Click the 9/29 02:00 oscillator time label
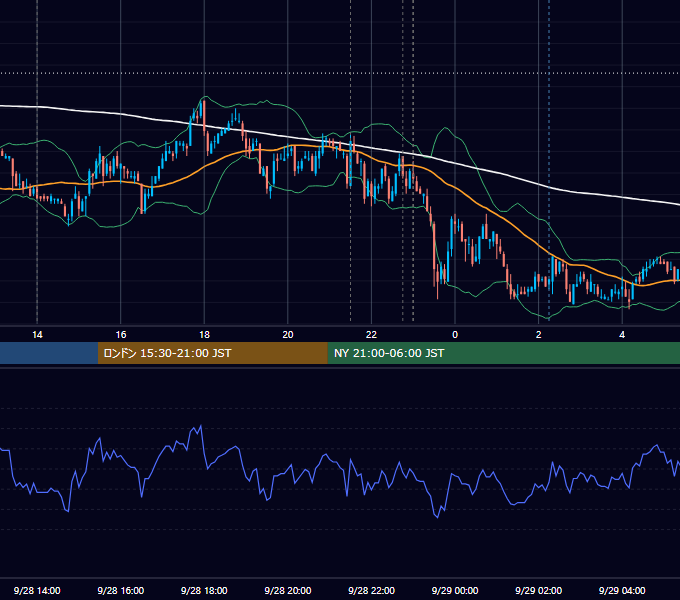Viewport: 680px width, 600px height. point(539,590)
